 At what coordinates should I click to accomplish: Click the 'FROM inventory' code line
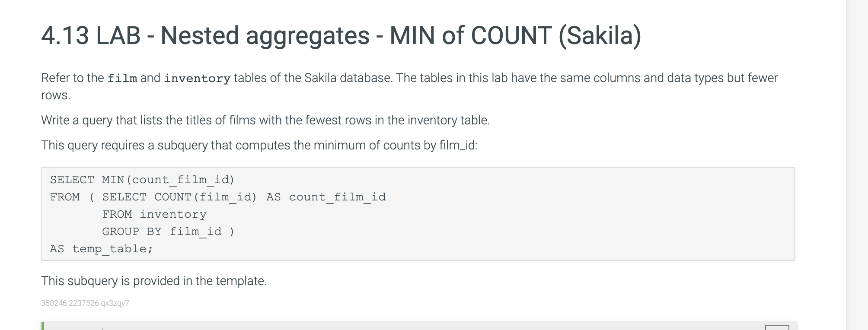click(154, 214)
